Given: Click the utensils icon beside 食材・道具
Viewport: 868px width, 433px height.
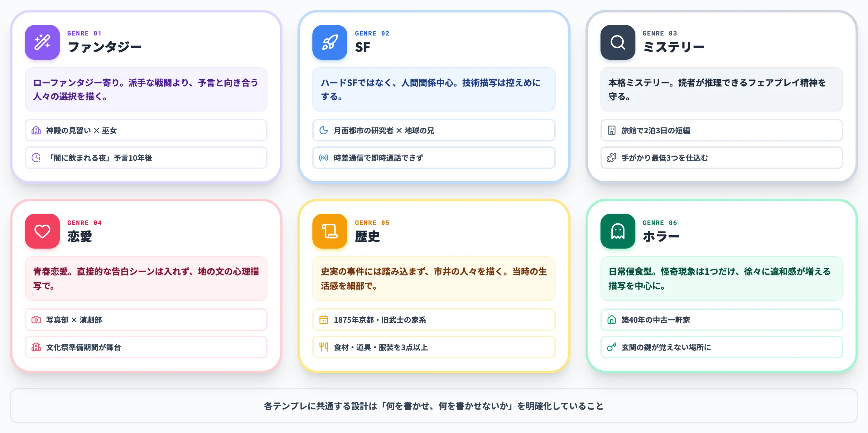Looking at the screenshot, I should coord(324,347).
